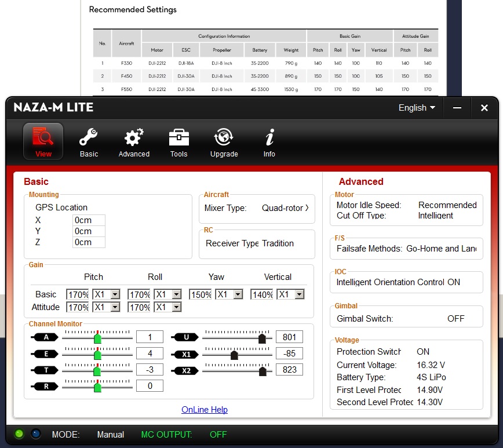
Task: Click the blue status LED indicator
Action: click(x=36, y=434)
